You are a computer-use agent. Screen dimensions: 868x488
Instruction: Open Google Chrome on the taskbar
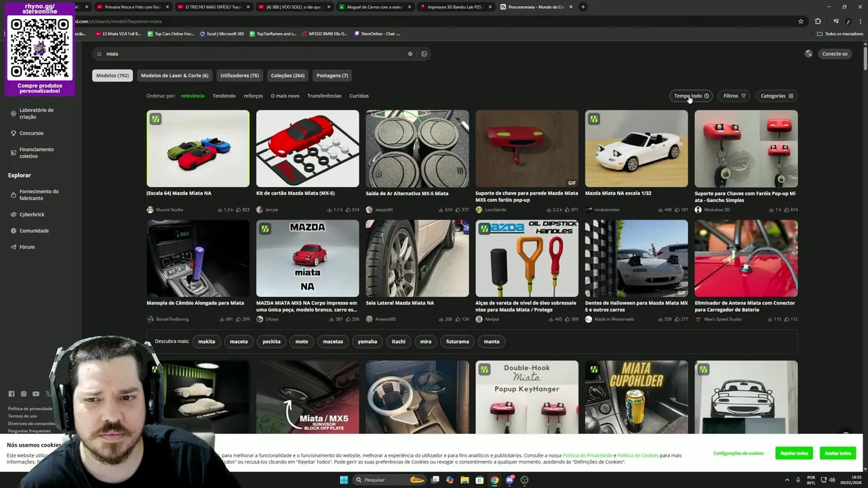point(494,480)
